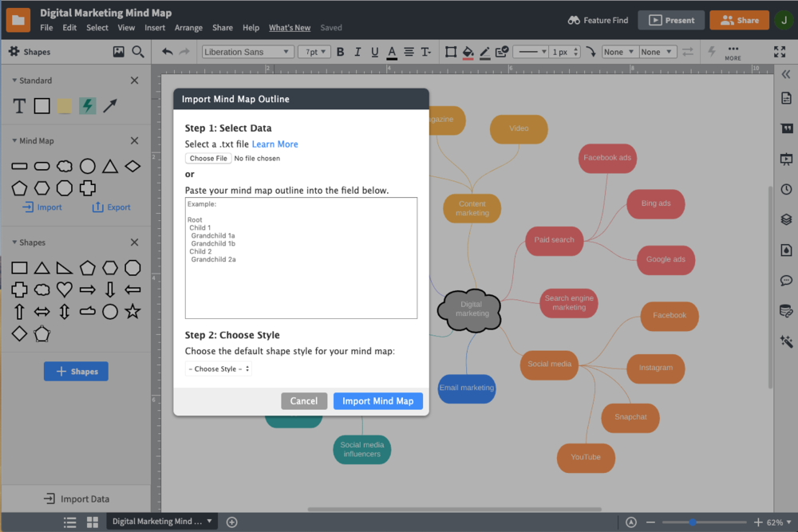This screenshot has height=532, width=798.
Task: Choose the heart shape from Shapes panel
Action: coord(65,290)
